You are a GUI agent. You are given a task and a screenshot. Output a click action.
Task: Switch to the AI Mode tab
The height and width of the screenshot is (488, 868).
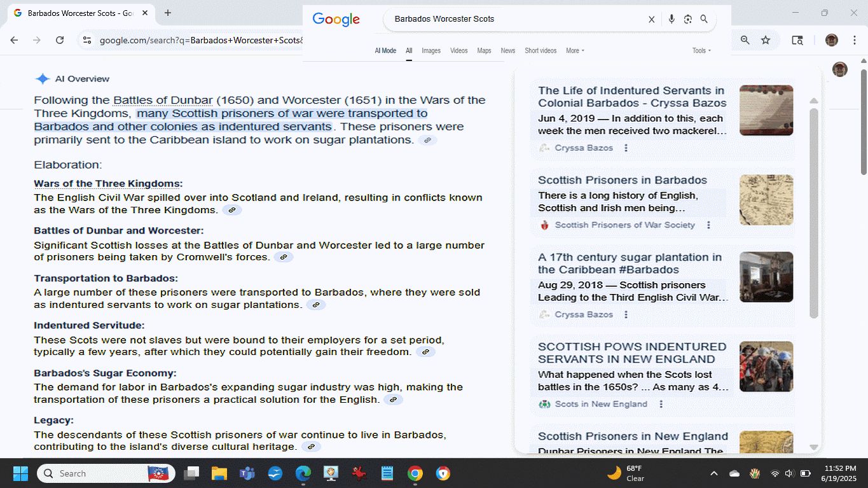pos(385,51)
